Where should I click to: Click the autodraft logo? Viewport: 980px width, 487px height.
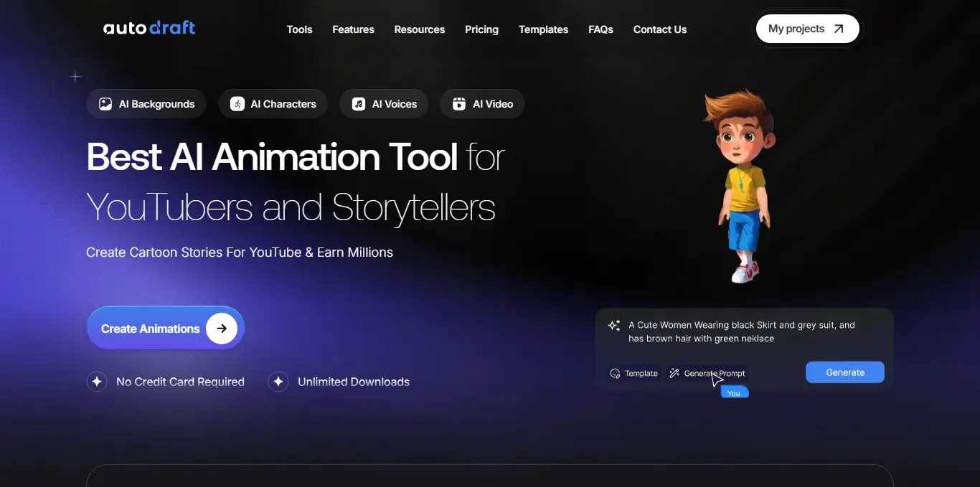tap(149, 29)
